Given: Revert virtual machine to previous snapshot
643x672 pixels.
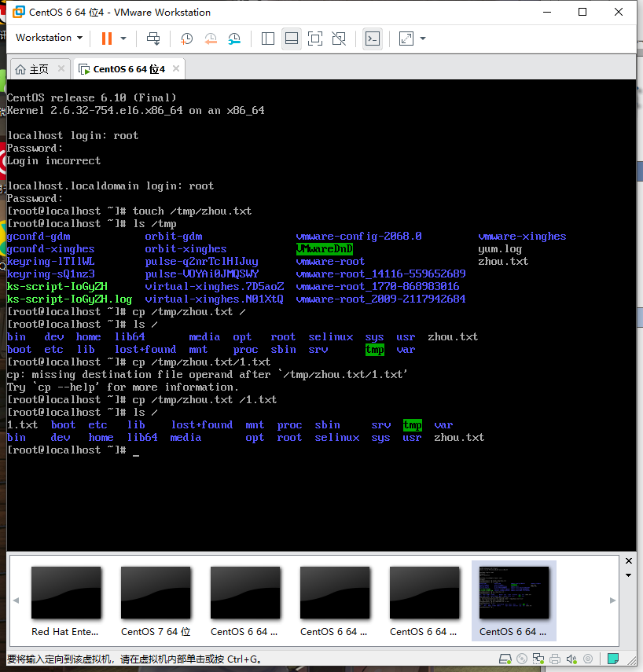Looking at the screenshot, I should [x=211, y=39].
